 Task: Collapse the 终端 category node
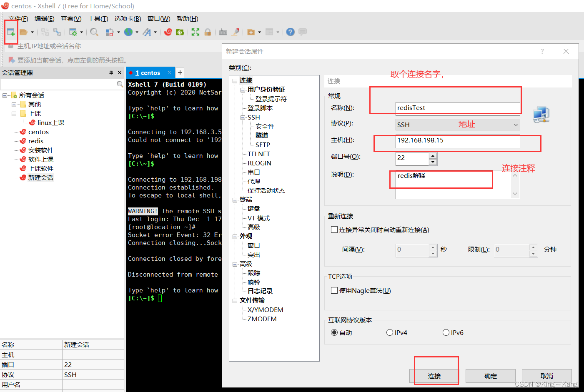pyautogui.click(x=235, y=200)
